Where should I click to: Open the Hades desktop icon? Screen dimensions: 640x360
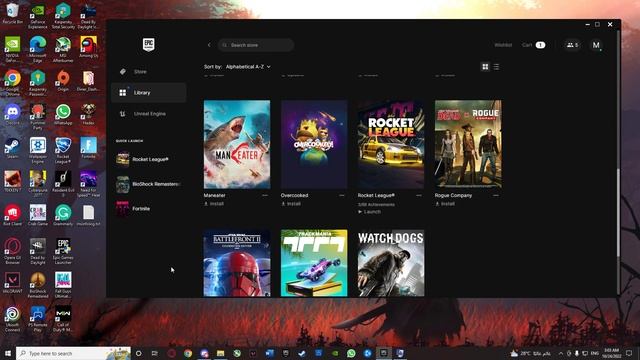coord(89,114)
